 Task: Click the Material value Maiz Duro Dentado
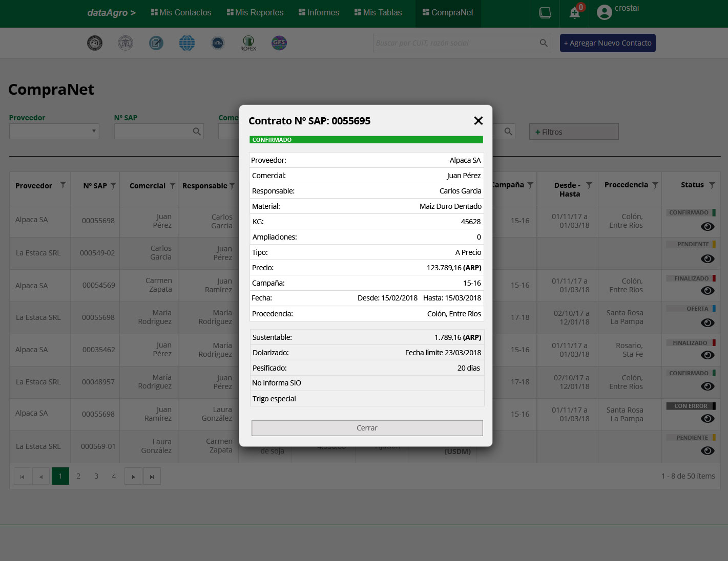coord(451,206)
